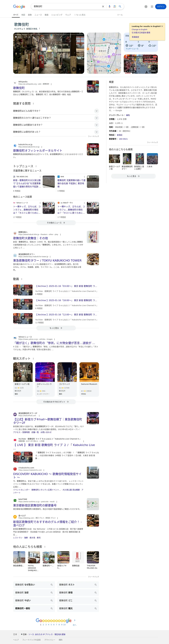
Task: Search 歌舞伎町 観光 via magnifier icon
Action: coord(95,608)
